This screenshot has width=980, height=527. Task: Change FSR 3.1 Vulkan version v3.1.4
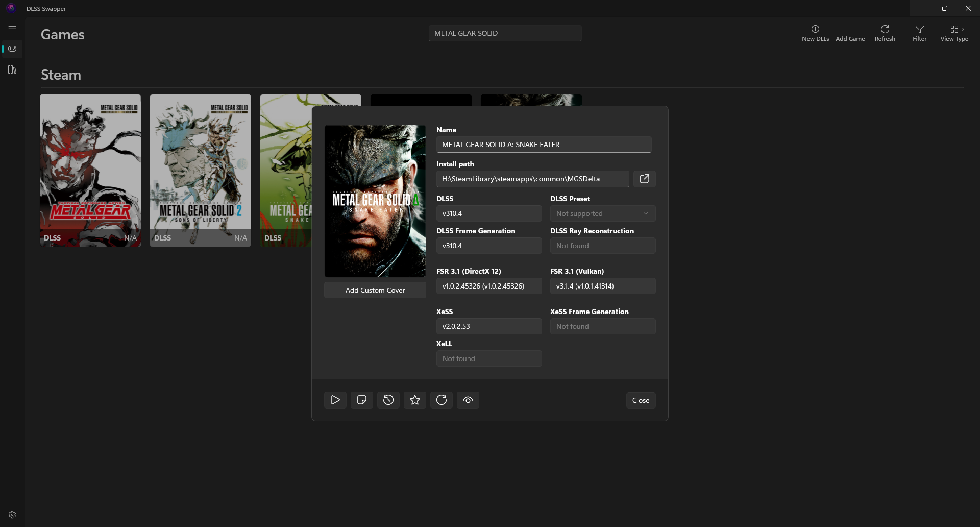pyautogui.click(x=603, y=286)
